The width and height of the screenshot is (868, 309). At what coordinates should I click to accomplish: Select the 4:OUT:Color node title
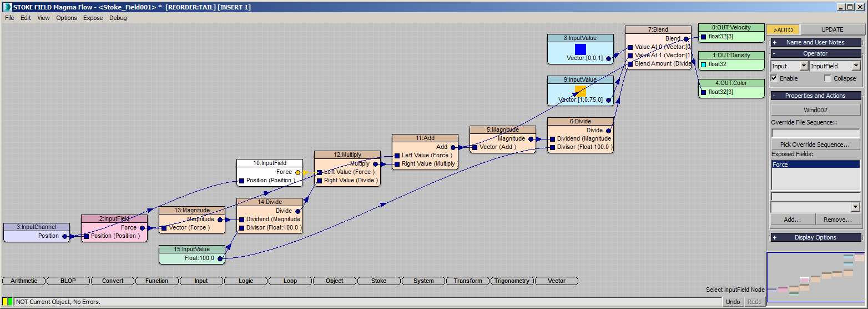coord(731,83)
